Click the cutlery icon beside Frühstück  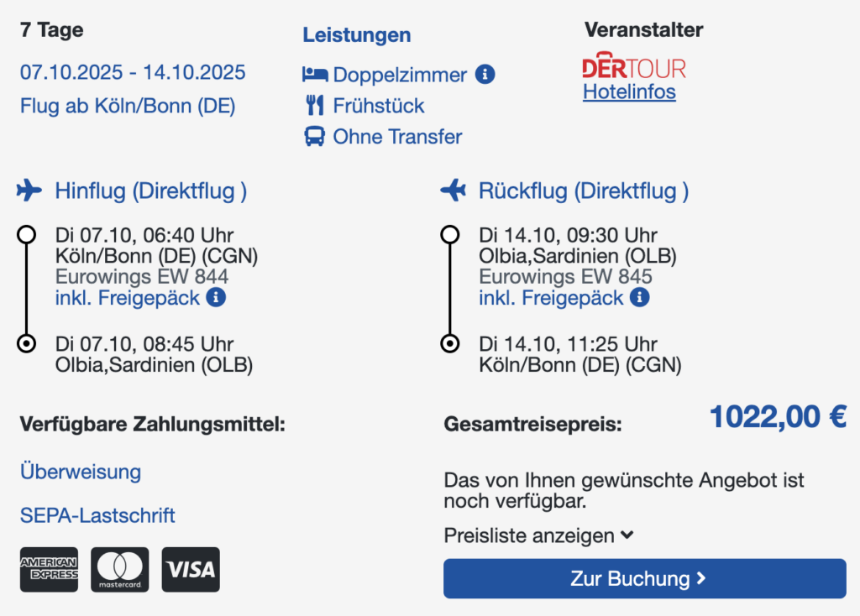pyautogui.click(x=315, y=105)
